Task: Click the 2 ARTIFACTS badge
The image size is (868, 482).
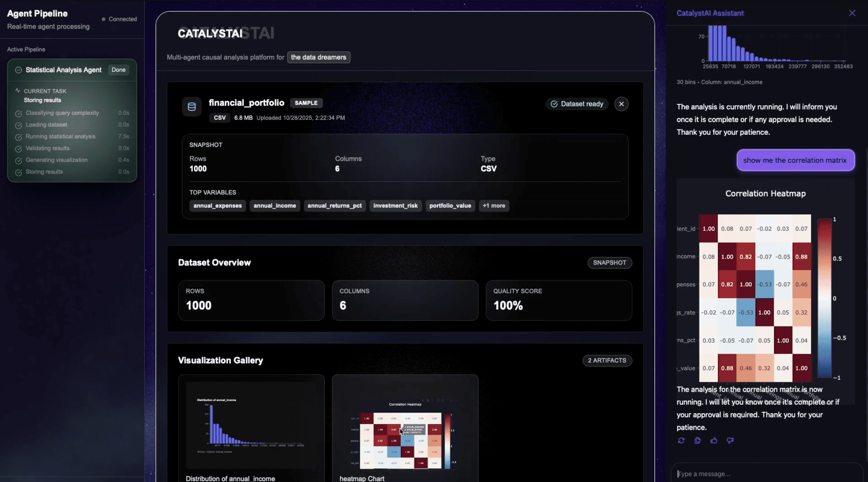Action: (x=607, y=360)
